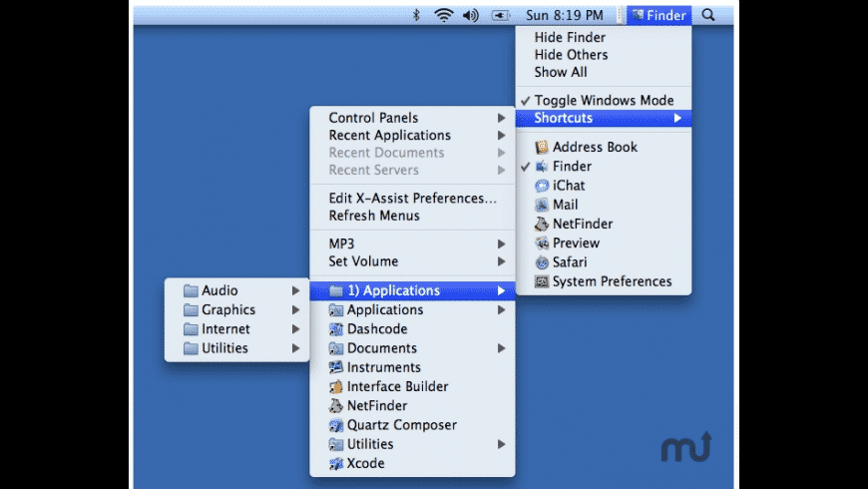
Task: Open the Applications folder below the highlighted item
Action: (x=412, y=309)
